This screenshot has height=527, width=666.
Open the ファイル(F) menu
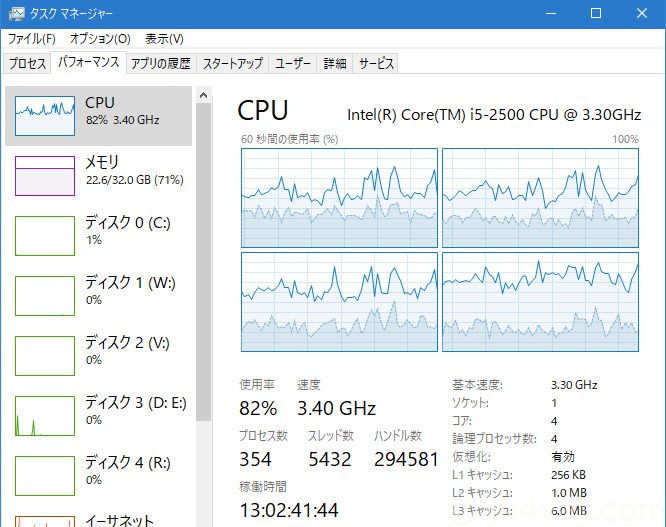32,39
